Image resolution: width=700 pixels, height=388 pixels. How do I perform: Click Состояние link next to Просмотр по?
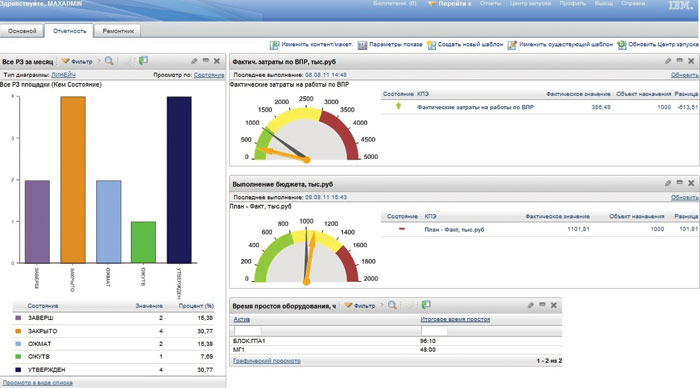(x=209, y=75)
